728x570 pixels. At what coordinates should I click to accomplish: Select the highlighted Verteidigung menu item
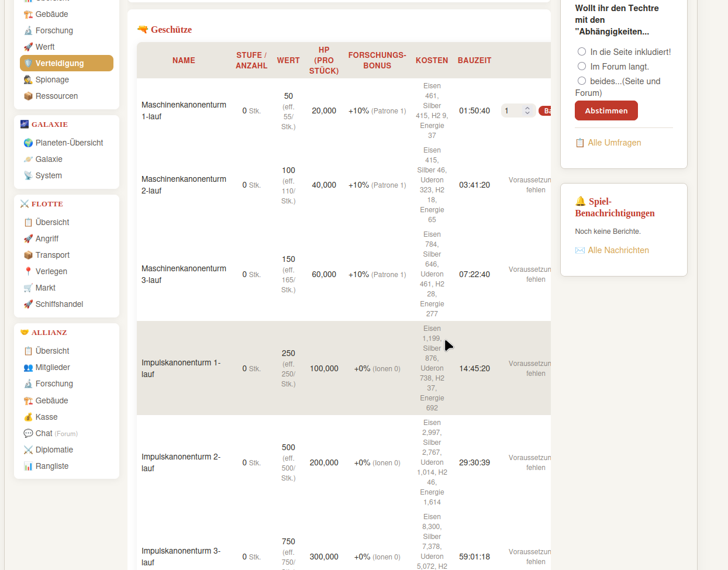click(67, 63)
